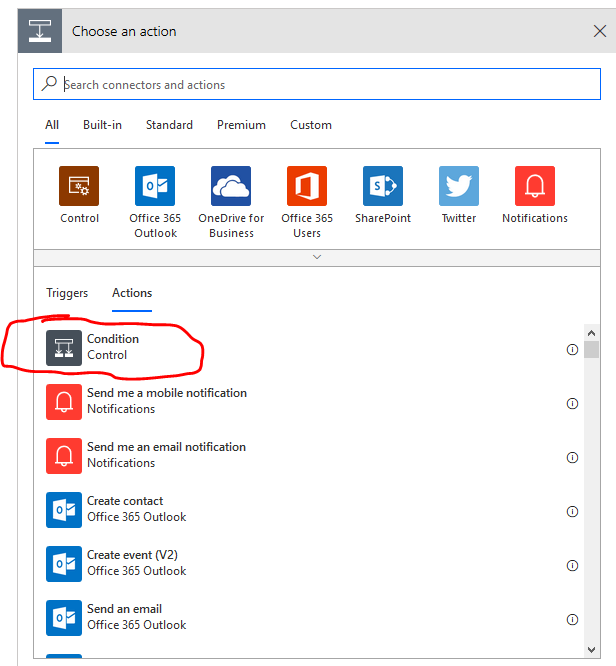Select the OneDrive for Business connector
Image resolution: width=616 pixels, height=666 pixels.
(x=231, y=186)
